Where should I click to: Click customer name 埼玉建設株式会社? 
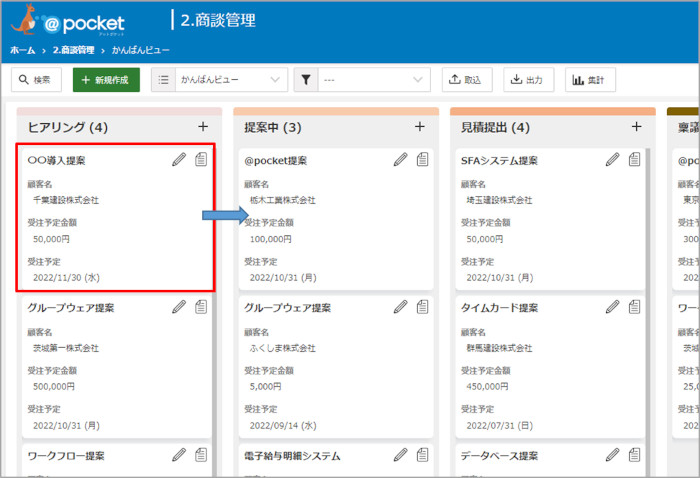tap(500, 200)
